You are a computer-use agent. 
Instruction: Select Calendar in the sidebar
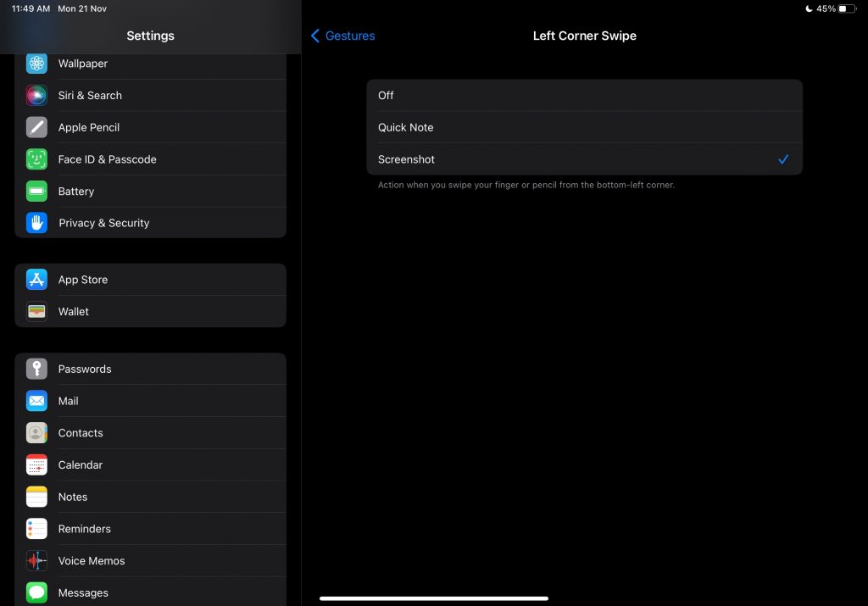pyautogui.click(x=151, y=465)
